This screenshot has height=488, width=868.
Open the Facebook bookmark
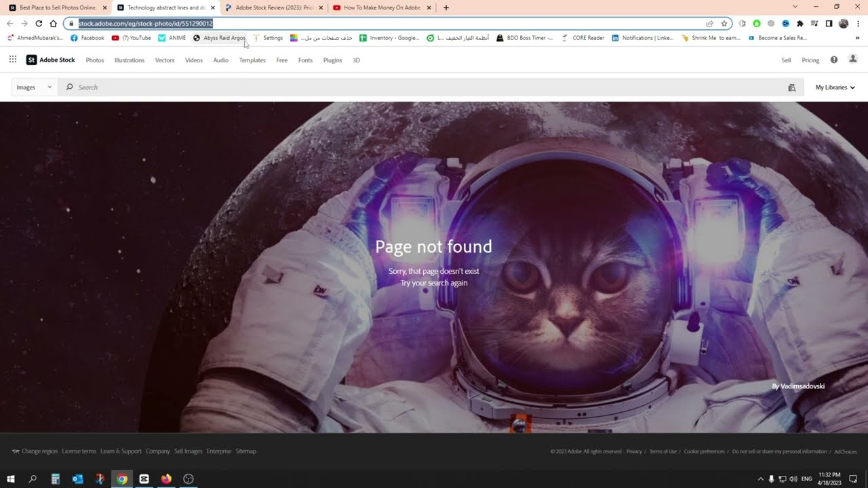(87, 38)
